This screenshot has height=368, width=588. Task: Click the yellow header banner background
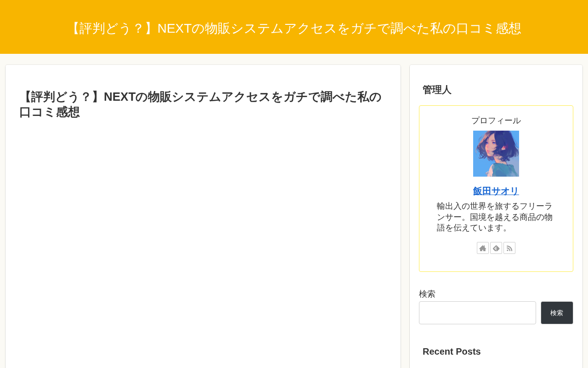pos(294,46)
